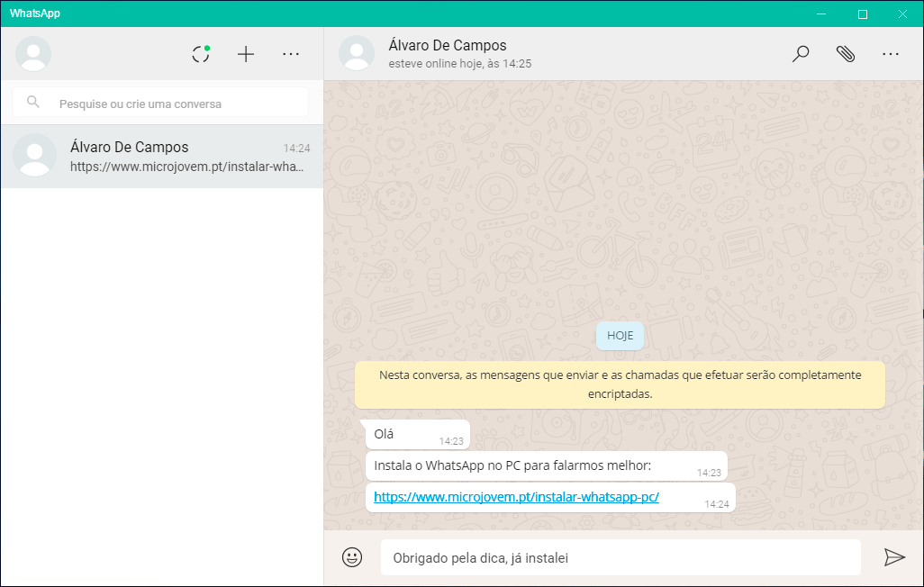Image resolution: width=924 pixels, height=587 pixels.
Task: Minimize the WhatsApp window
Action: click(820, 14)
